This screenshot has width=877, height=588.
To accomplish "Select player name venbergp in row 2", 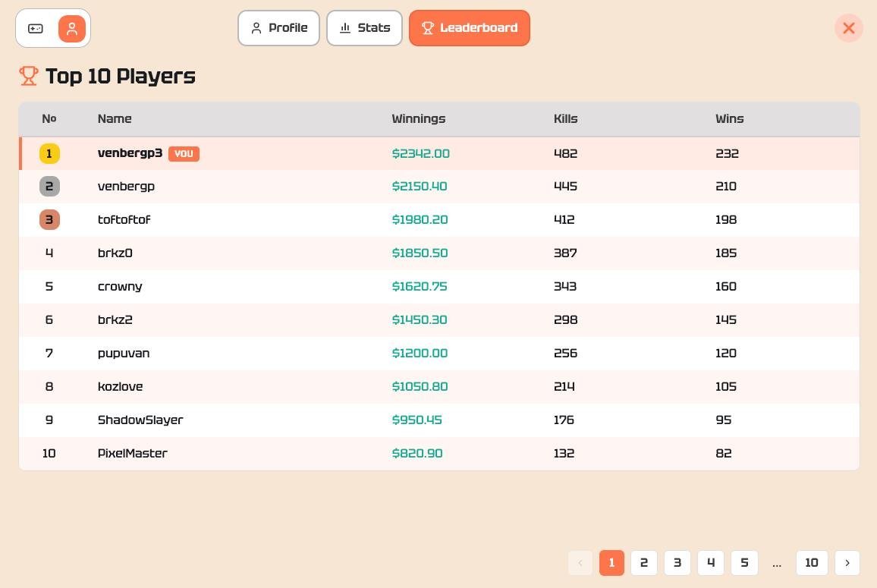I will click(126, 187).
